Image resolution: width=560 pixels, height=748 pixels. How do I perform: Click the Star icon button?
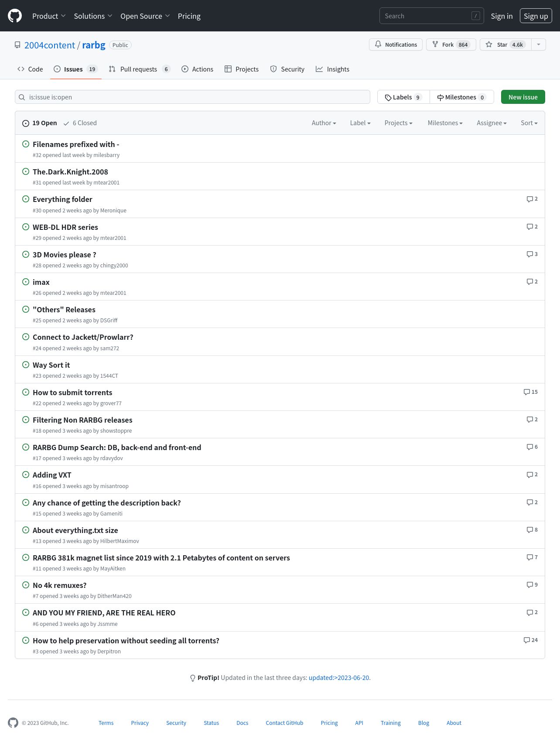(489, 44)
